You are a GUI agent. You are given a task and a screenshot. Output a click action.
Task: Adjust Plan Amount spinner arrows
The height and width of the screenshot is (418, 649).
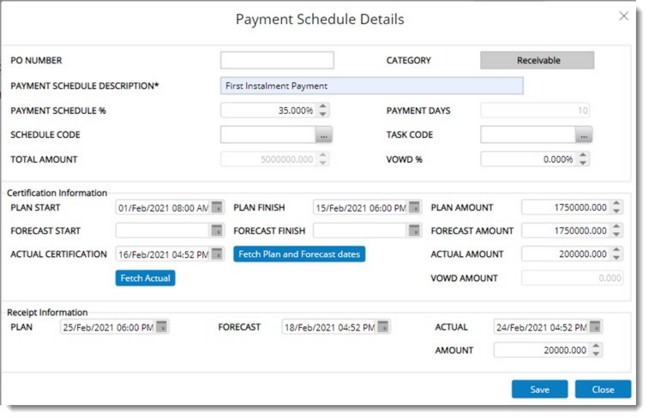coord(616,208)
